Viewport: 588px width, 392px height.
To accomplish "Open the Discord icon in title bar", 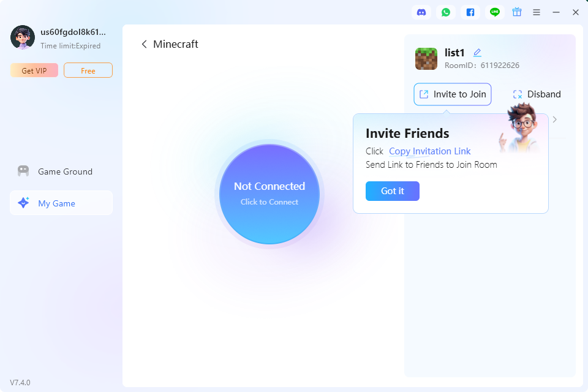I will [x=421, y=12].
